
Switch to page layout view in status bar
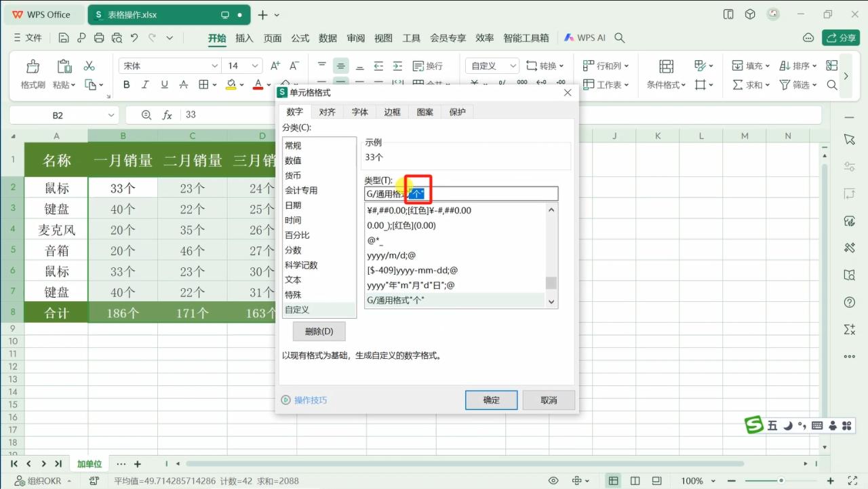click(x=633, y=481)
